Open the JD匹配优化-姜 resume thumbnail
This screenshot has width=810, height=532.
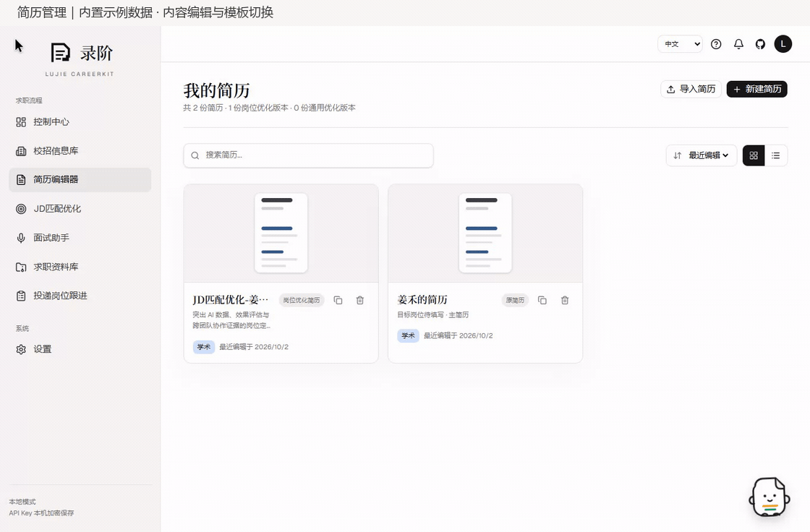pyautogui.click(x=281, y=233)
